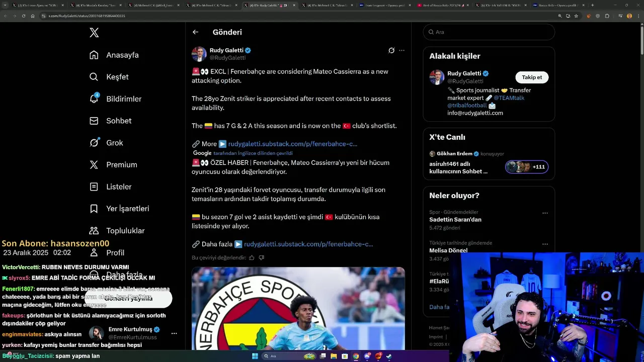Open Steam from the taskbar
The image size is (644, 362).
coord(389,356)
